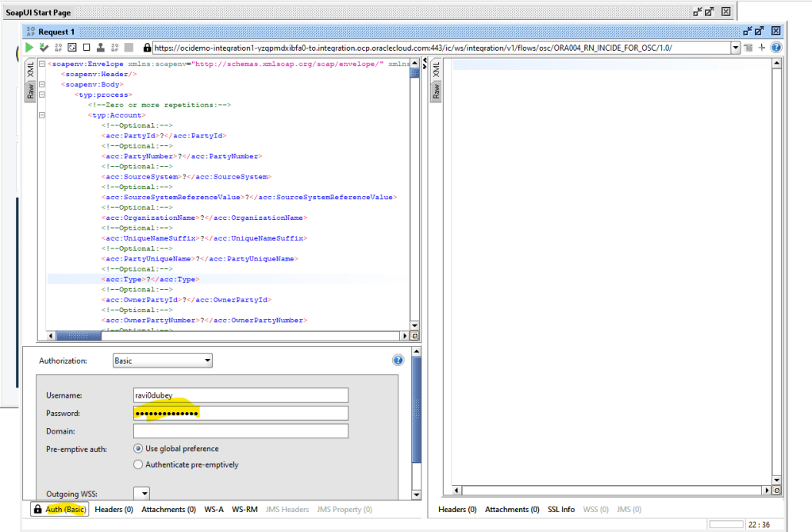Open the request Headers (0) tab
This screenshot has height=532, width=812.
[114, 509]
